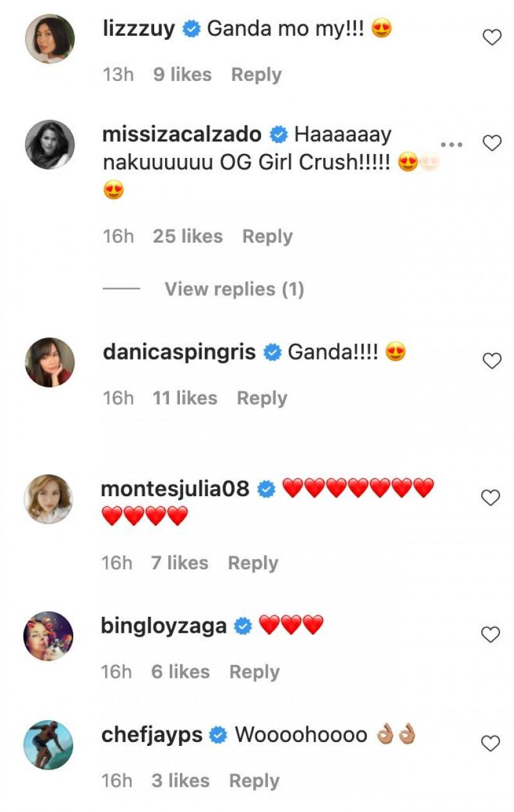This screenshot has width=514, height=812.
Task: View the 11 likes on danicaspingris's comment
Action: [x=184, y=398]
